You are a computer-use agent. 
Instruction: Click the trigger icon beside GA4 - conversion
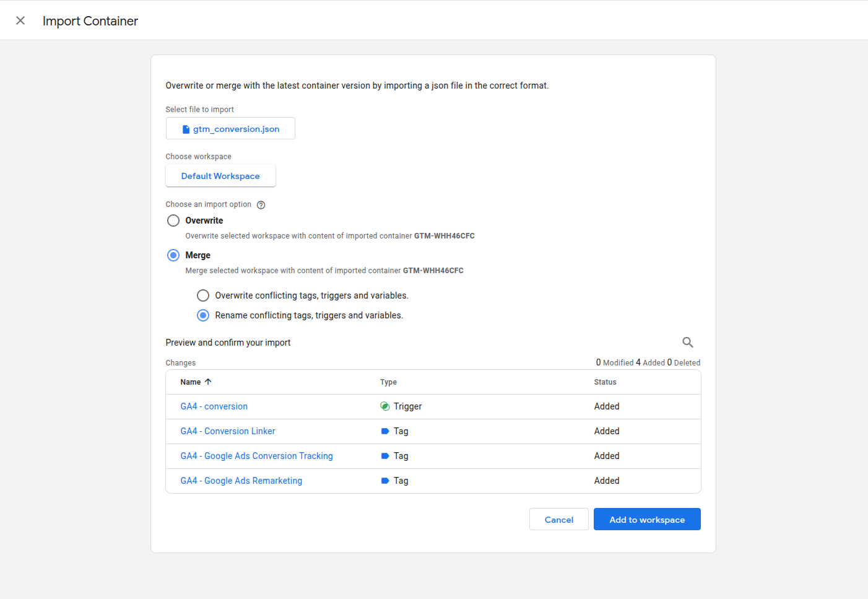point(387,406)
